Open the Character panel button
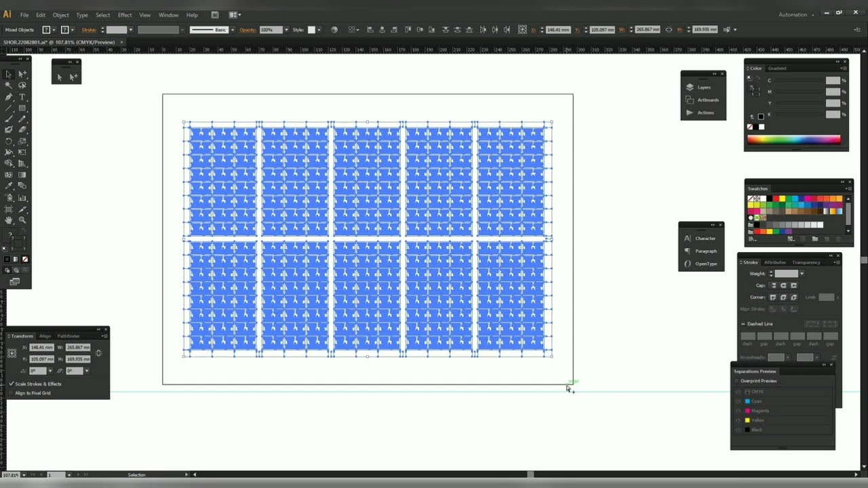The height and width of the screenshot is (488, 868). [701, 239]
